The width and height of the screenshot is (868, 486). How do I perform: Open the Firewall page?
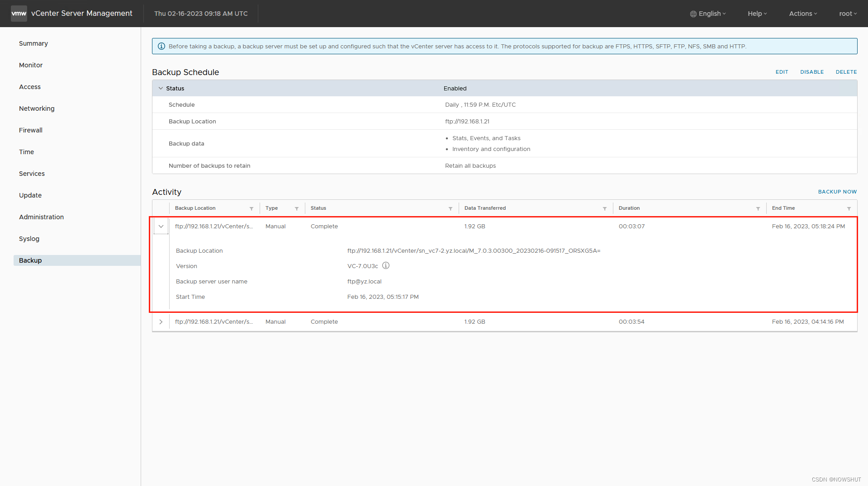pos(31,130)
